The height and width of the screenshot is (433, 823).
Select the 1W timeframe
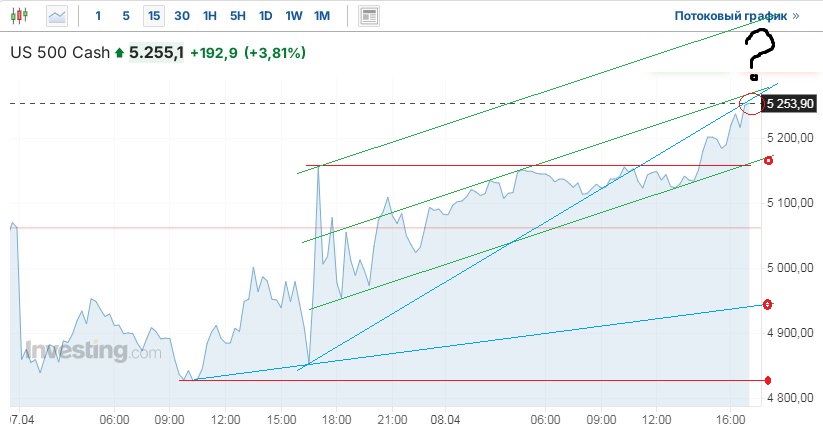(x=294, y=16)
